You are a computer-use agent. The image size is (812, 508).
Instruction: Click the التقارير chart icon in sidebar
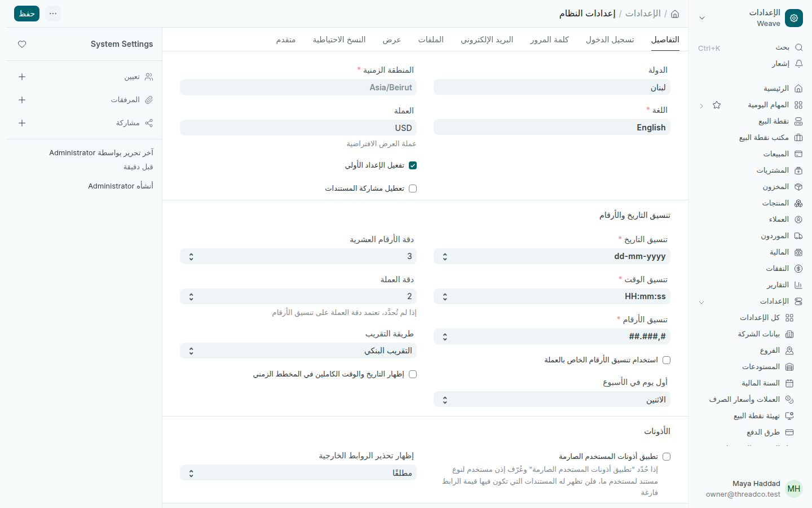798,285
